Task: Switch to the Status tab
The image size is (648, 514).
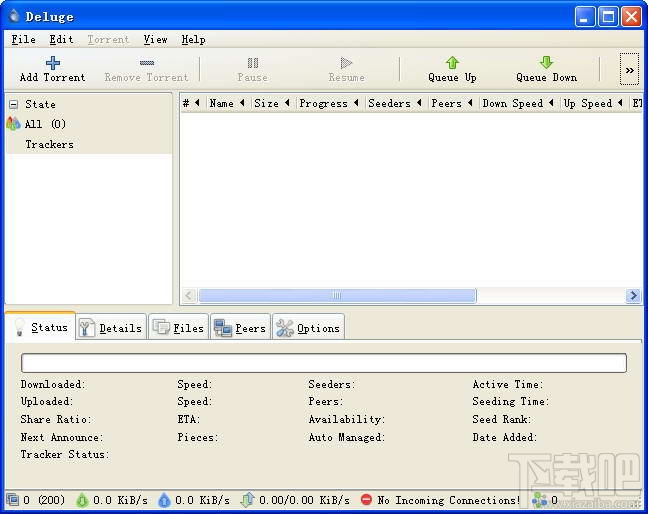Action: pyautogui.click(x=40, y=326)
